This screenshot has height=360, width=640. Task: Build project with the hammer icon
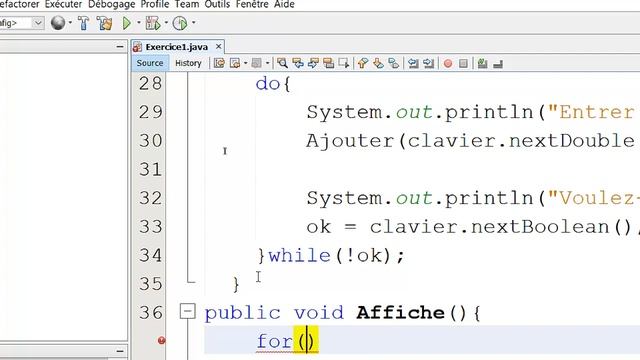[84, 23]
